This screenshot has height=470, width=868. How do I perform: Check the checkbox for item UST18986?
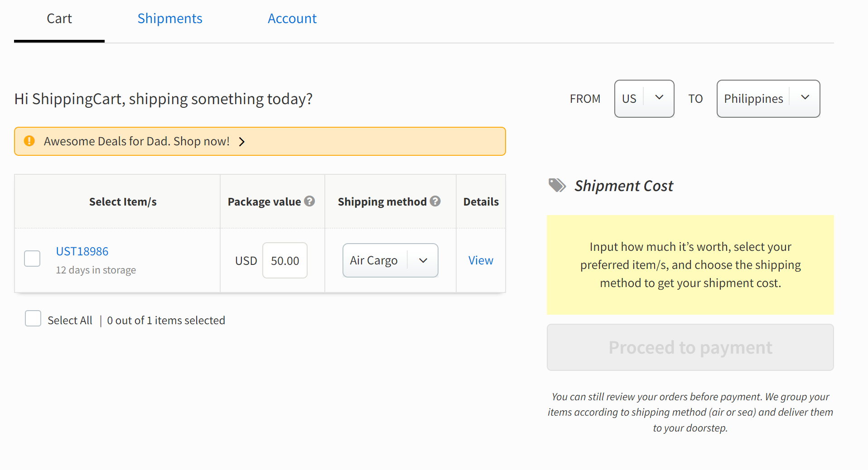click(x=32, y=258)
